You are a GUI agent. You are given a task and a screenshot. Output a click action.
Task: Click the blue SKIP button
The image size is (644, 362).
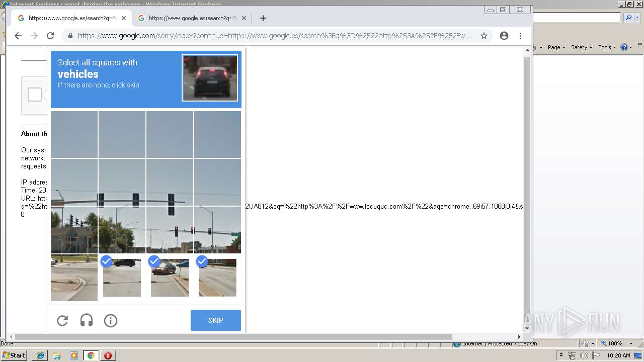216,320
